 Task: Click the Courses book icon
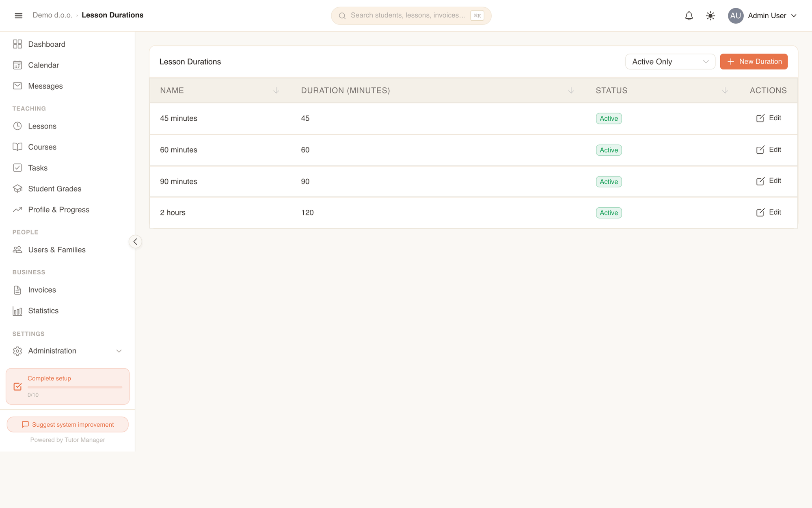click(17, 147)
